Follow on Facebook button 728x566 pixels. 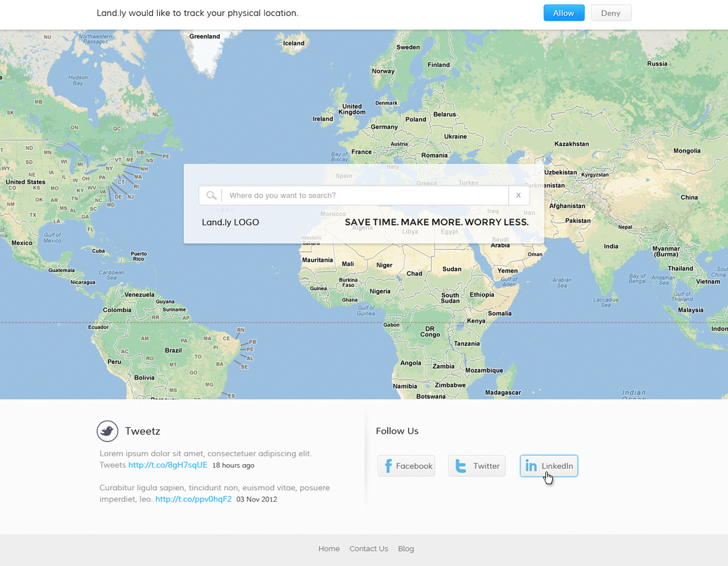pyautogui.click(x=406, y=466)
